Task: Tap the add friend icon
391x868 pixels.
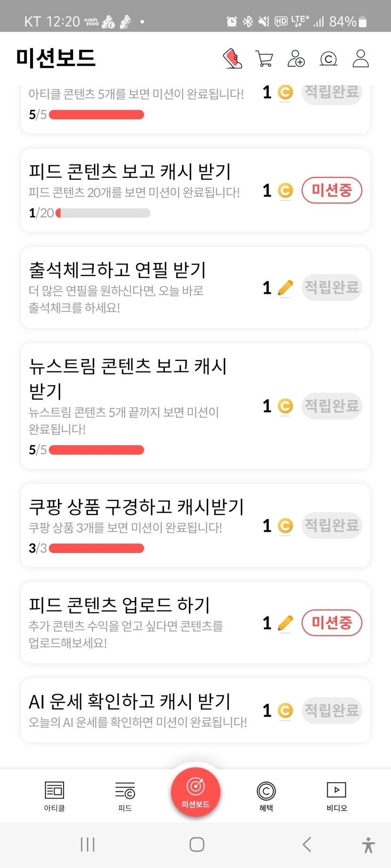Action: (x=296, y=59)
